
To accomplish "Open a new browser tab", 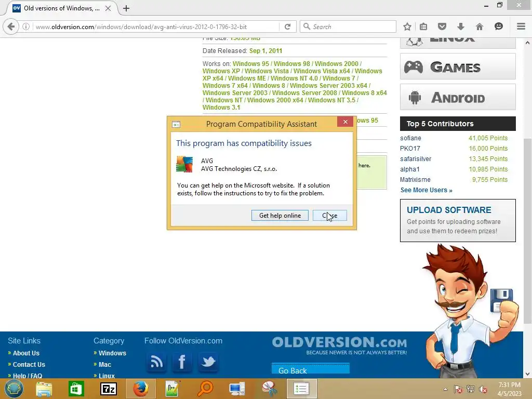I will [x=126, y=8].
